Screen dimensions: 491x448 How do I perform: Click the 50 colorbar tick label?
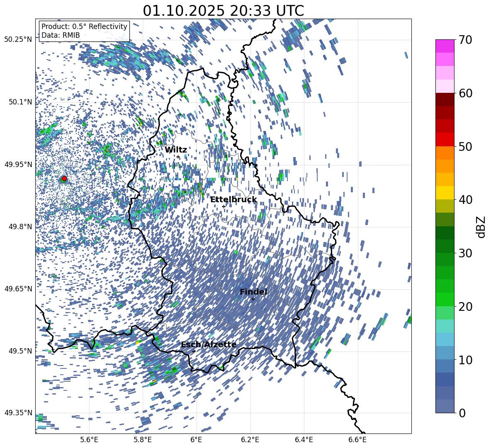tap(466, 146)
